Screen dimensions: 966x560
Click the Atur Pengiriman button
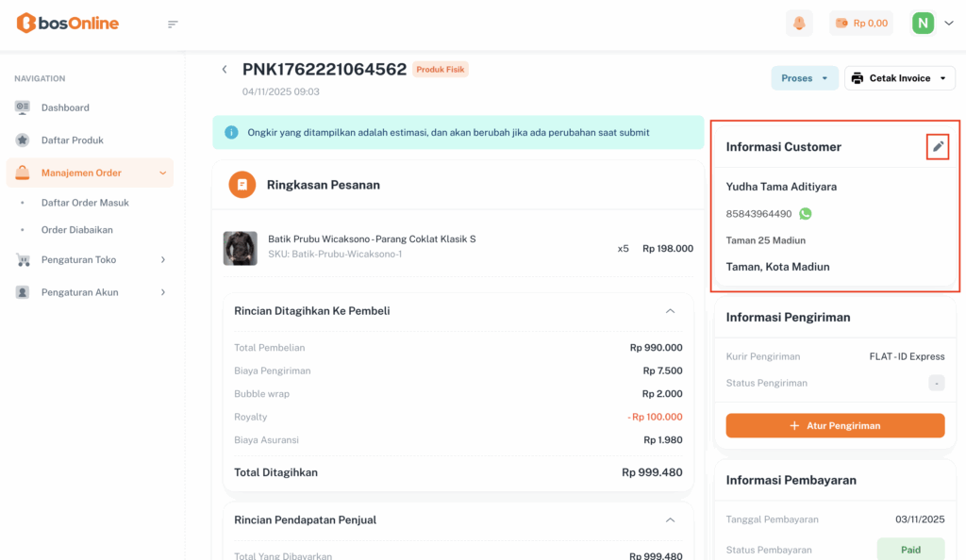835,425
